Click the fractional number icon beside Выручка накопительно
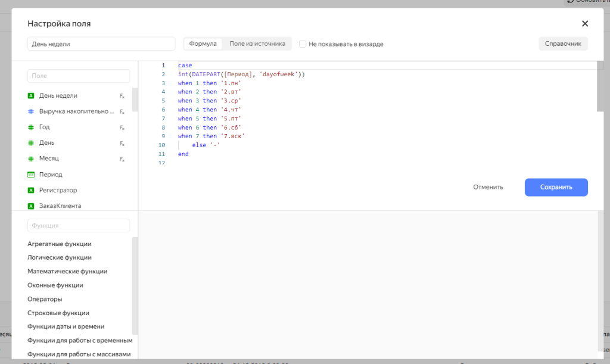610x364 pixels. point(31,111)
